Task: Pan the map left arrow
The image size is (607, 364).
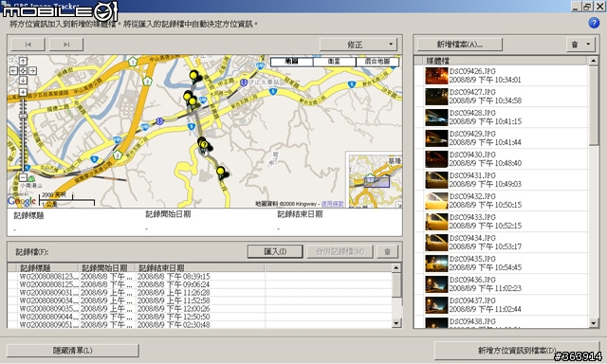Action: 13,71
